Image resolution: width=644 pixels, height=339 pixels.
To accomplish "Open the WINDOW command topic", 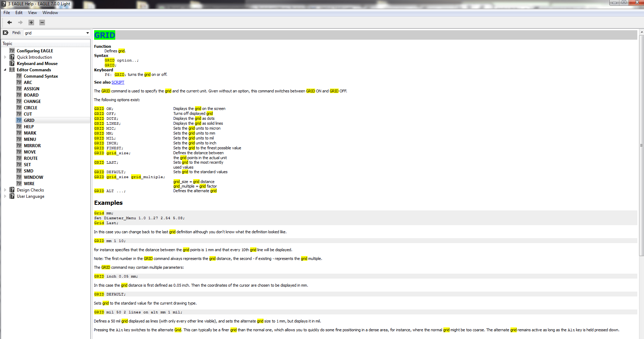I will click(33, 177).
